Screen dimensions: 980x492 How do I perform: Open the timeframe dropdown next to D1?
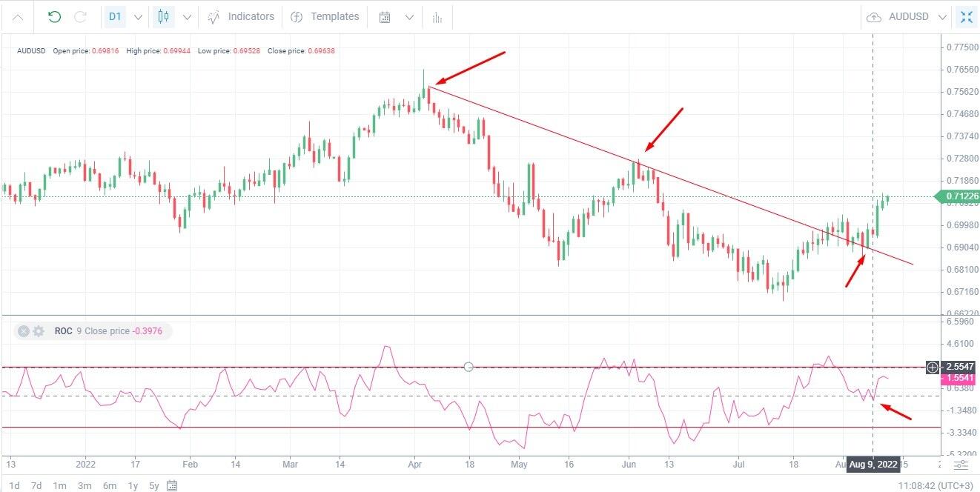tap(136, 16)
